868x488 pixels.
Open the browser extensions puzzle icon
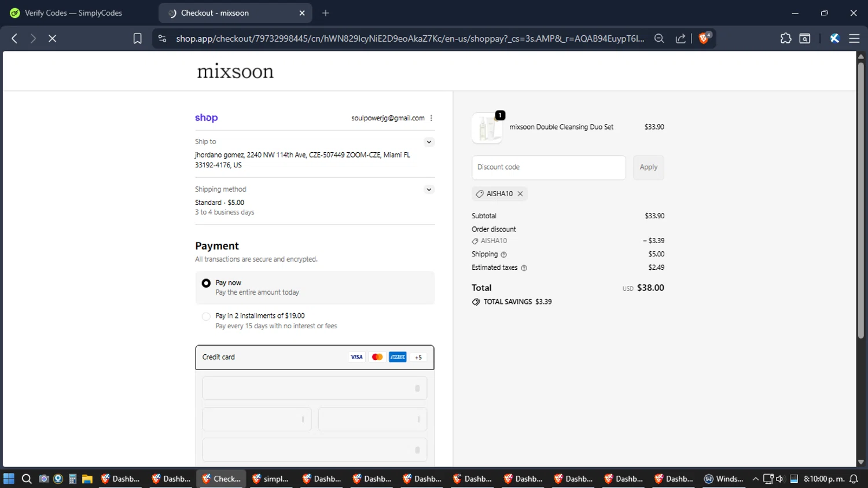(x=785, y=38)
